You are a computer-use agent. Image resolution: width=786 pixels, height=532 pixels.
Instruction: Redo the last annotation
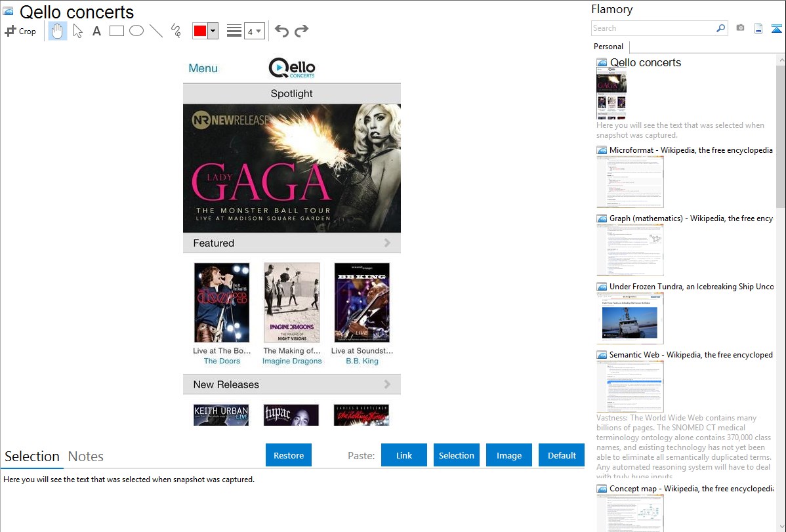[x=301, y=31]
